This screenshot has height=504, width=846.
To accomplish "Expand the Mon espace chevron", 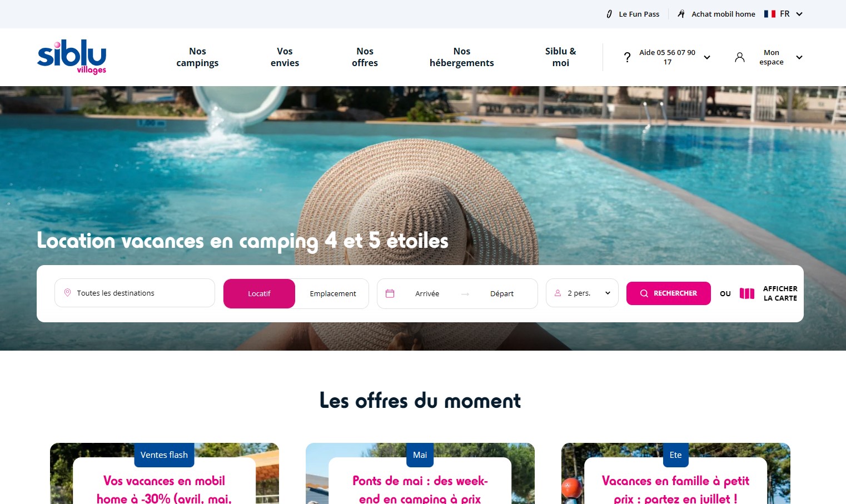I will coord(799,57).
